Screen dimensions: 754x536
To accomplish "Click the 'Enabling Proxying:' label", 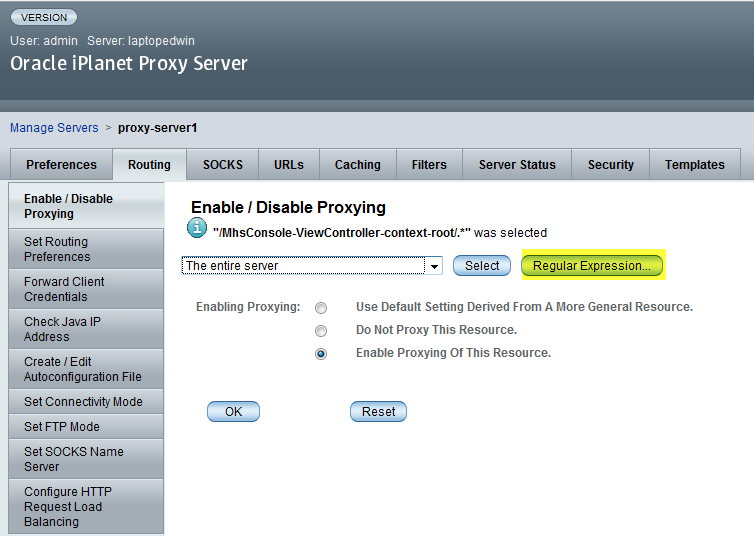I will pos(248,307).
